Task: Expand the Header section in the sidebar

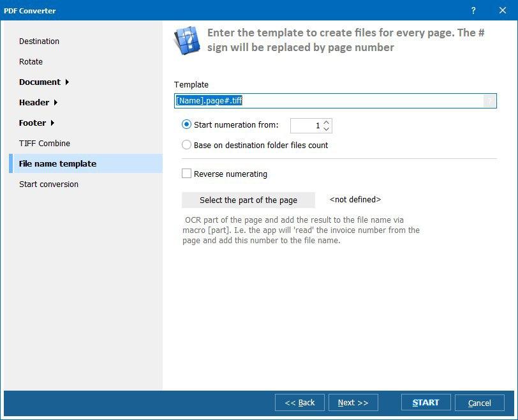Action: click(x=35, y=102)
